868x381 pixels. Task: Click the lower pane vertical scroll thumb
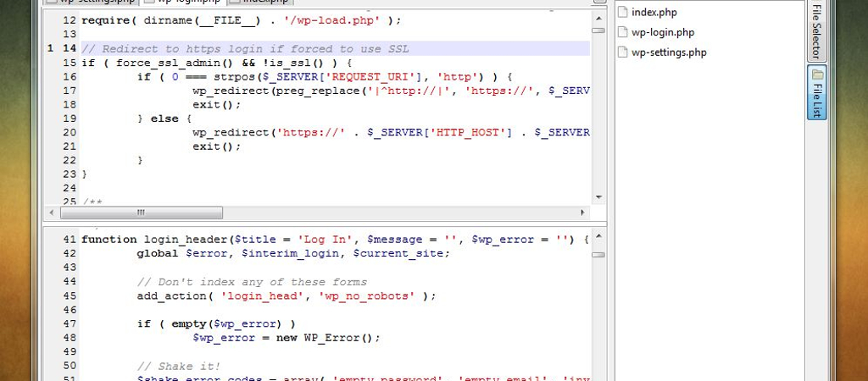598,255
